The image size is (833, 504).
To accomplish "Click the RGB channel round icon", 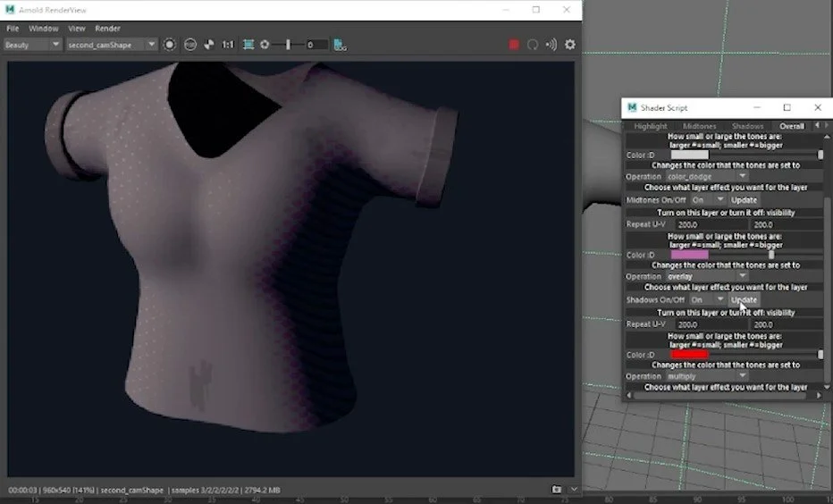I will (190, 45).
